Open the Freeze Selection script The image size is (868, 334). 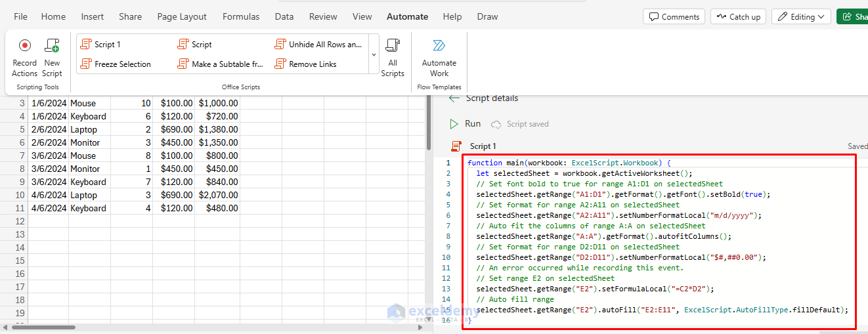[x=116, y=64]
